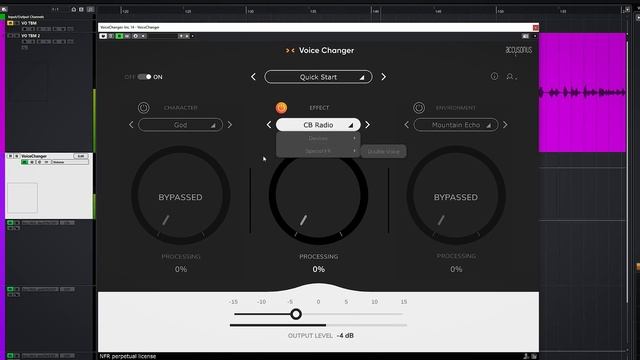The image size is (640, 360).
Task: Open the Mountain Echo environment dropdown
Action: click(456, 125)
